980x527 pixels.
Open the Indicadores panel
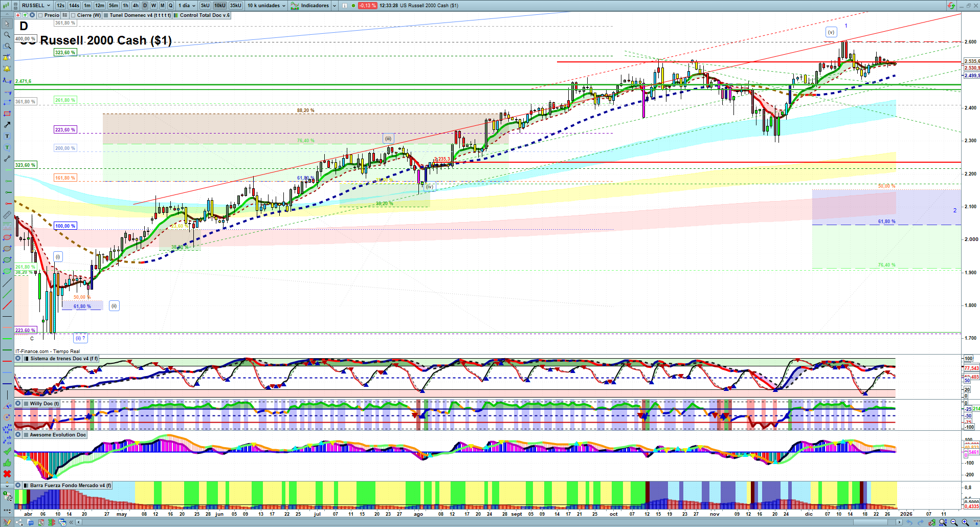pyautogui.click(x=310, y=6)
